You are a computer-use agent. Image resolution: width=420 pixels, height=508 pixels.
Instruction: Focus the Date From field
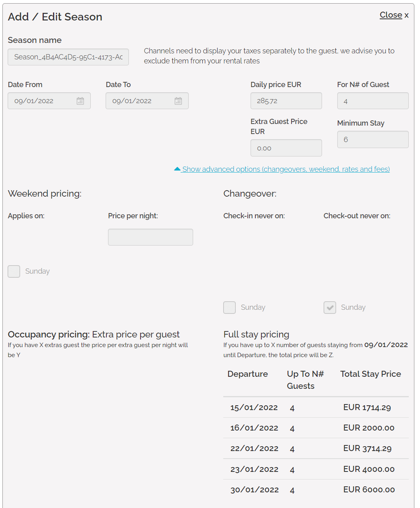[x=42, y=101]
